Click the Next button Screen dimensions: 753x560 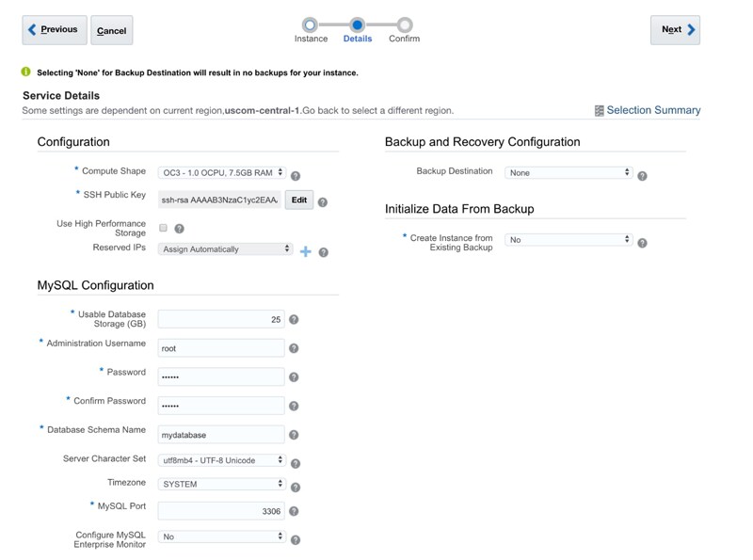coord(675,30)
